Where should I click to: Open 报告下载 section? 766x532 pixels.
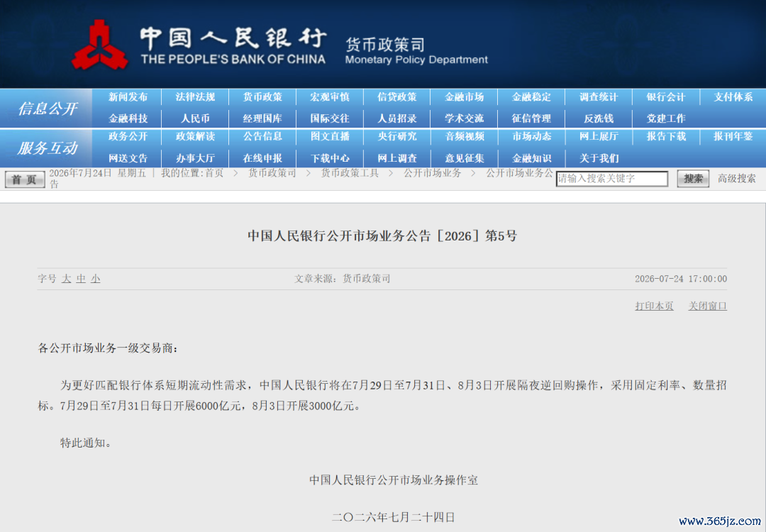666,137
